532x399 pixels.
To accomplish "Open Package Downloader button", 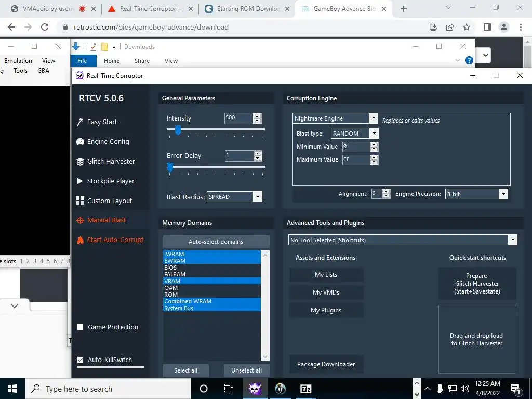I will click(326, 364).
